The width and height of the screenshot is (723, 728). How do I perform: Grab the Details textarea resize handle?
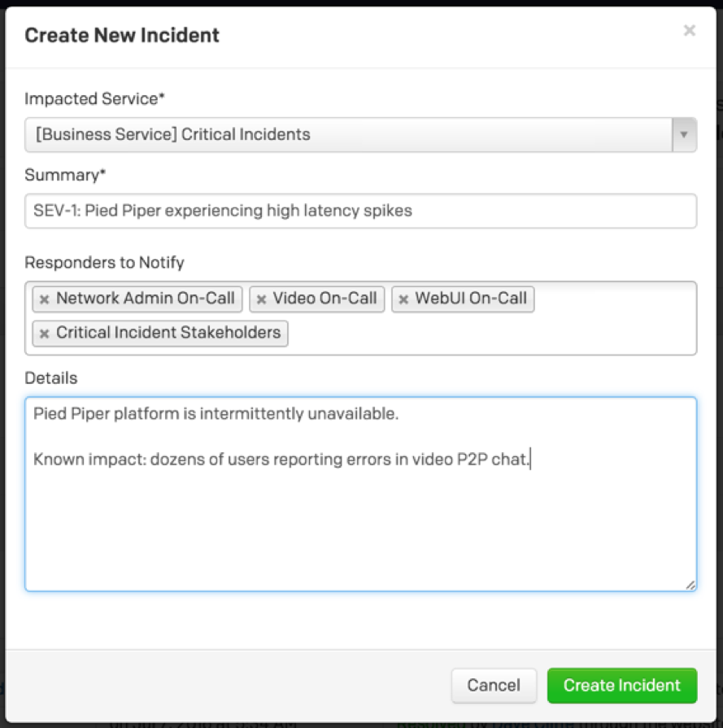coord(690,585)
